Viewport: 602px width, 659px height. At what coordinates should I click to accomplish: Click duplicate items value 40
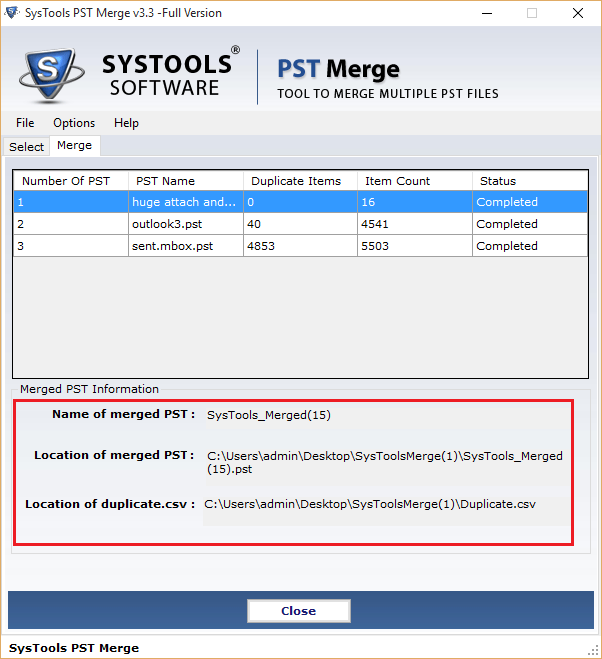[300, 224]
